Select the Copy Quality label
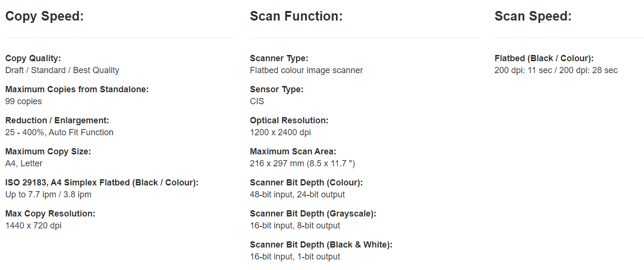 pos(33,58)
